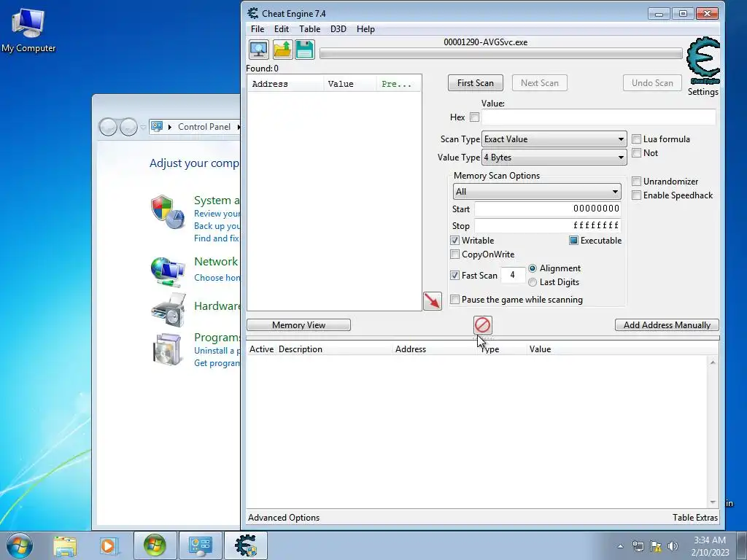Click the save floppy disk icon
The height and width of the screenshot is (560, 747).
click(x=305, y=50)
